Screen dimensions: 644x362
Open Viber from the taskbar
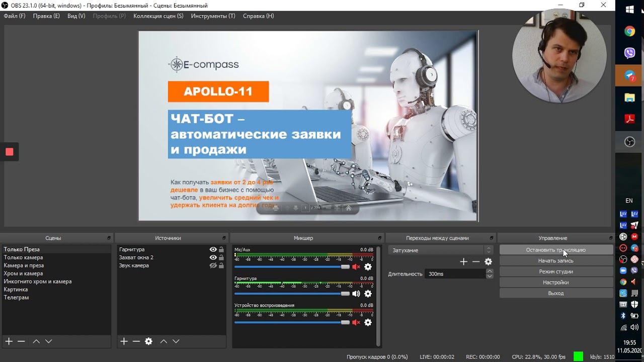tap(629, 53)
